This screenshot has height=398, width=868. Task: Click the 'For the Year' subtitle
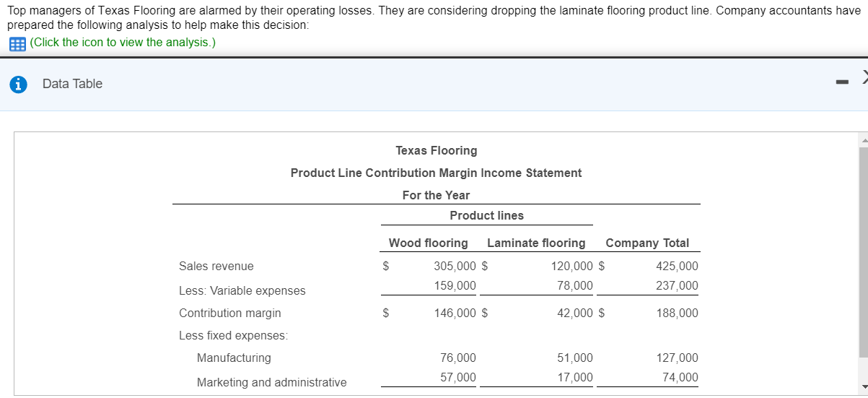pyautogui.click(x=436, y=195)
